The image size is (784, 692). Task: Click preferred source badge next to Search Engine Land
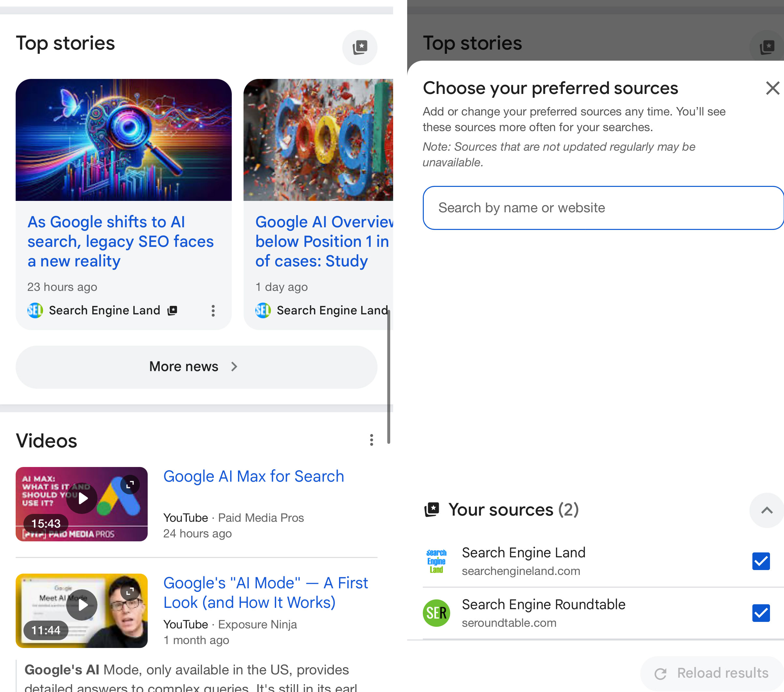[x=172, y=310]
